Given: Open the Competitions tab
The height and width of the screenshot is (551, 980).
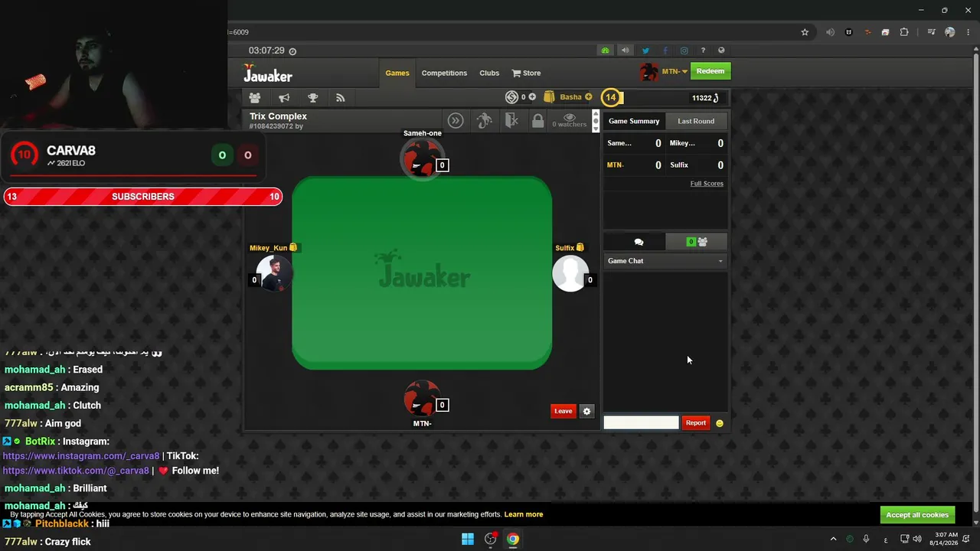Looking at the screenshot, I should point(444,73).
